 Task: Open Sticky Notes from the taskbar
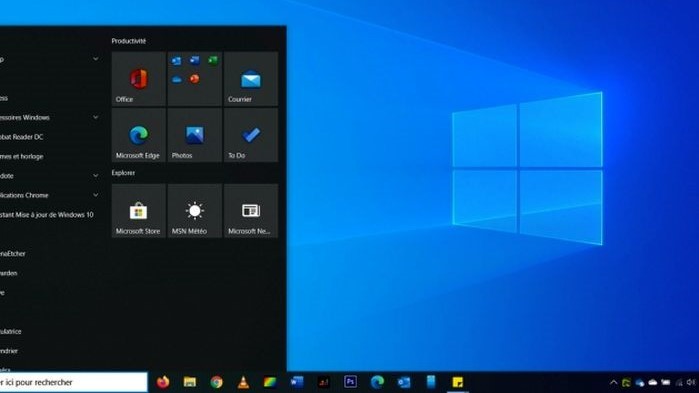point(457,382)
